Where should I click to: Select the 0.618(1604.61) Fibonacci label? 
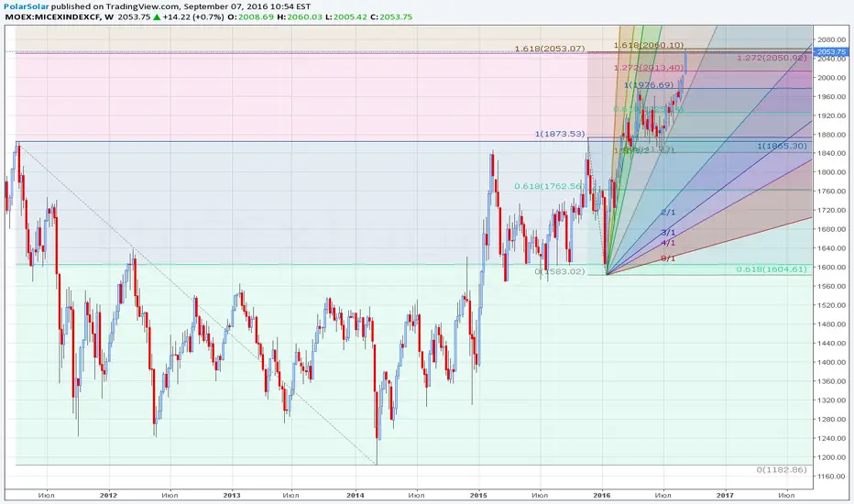(x=772, y=269)
